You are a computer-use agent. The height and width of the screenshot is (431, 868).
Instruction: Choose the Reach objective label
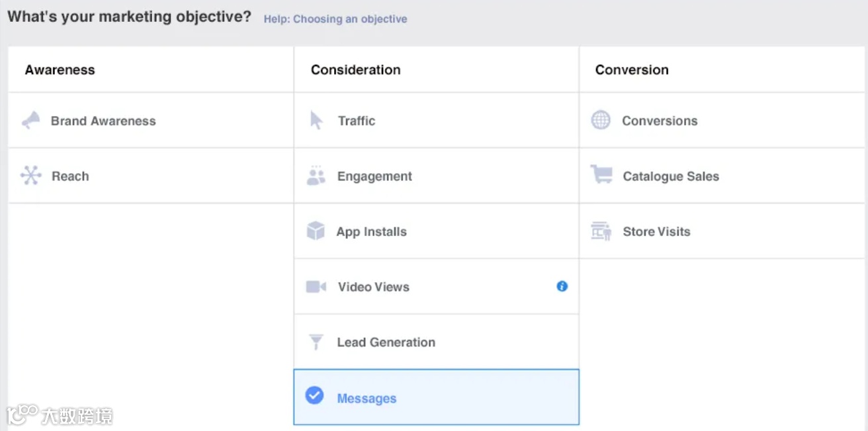[70, 176]
